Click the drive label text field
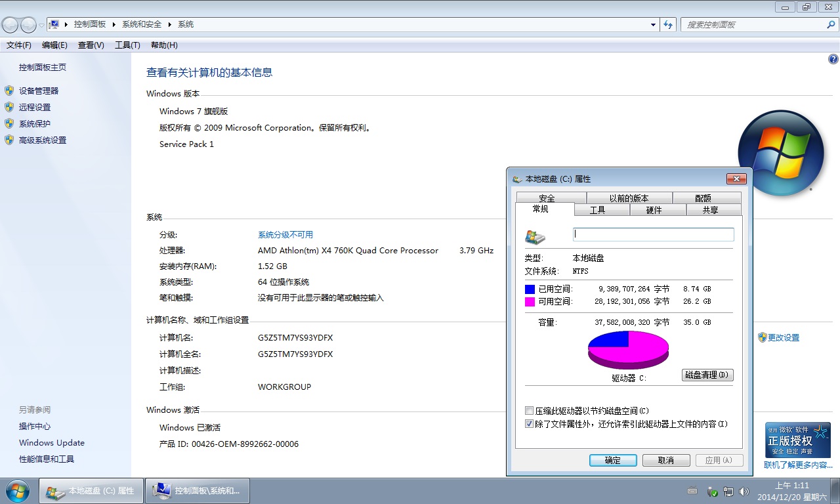 click(x=653, y=234)
